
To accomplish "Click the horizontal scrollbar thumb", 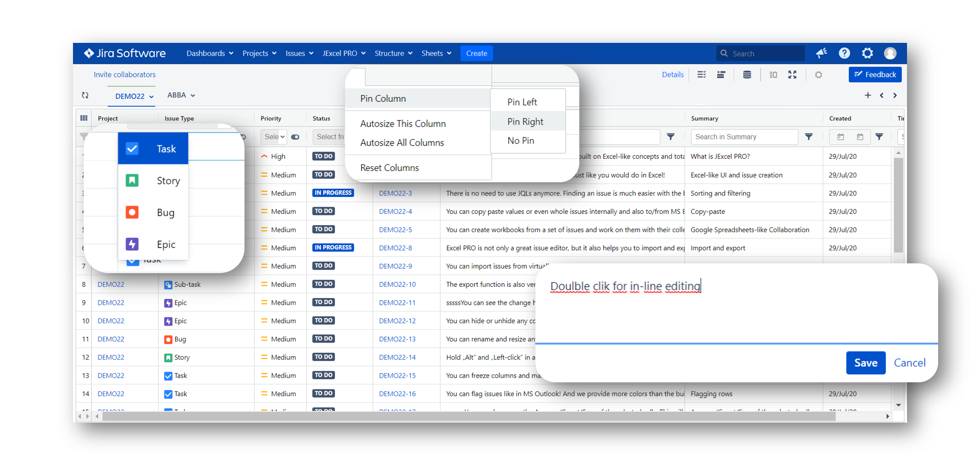I will click(469, 416).
